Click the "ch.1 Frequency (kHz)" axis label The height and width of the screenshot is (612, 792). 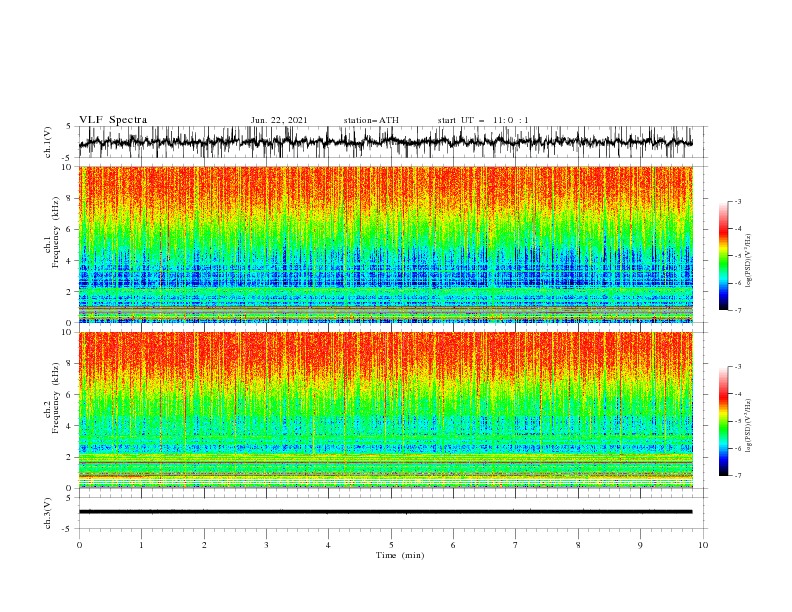(52, 230)
